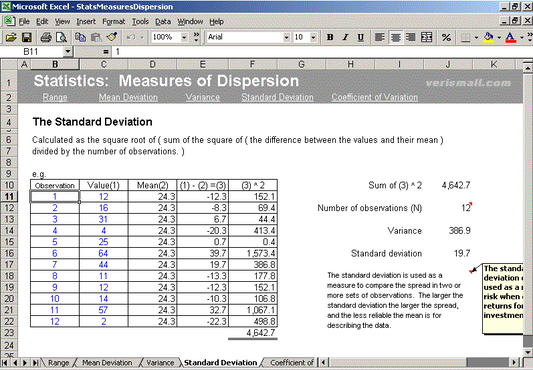533x370 pixels.
Task: Open the Insert menu
Action: point(86,22)
